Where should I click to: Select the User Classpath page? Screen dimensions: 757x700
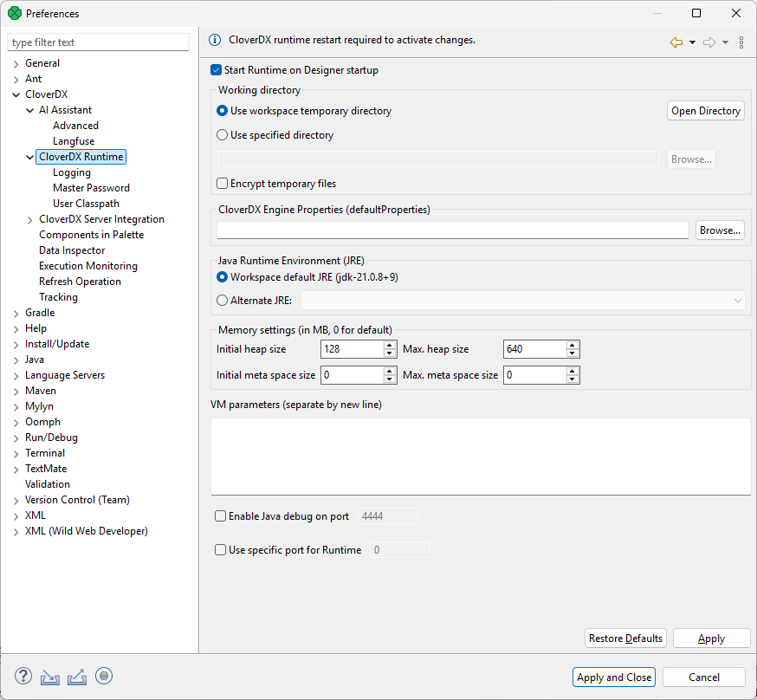click(x=86, y=204)
